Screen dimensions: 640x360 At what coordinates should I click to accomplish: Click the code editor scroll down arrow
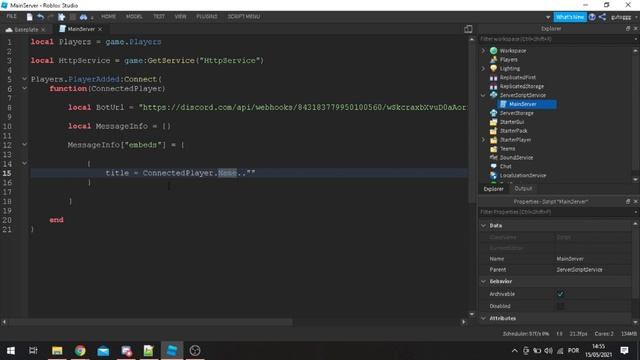(472, 314)
